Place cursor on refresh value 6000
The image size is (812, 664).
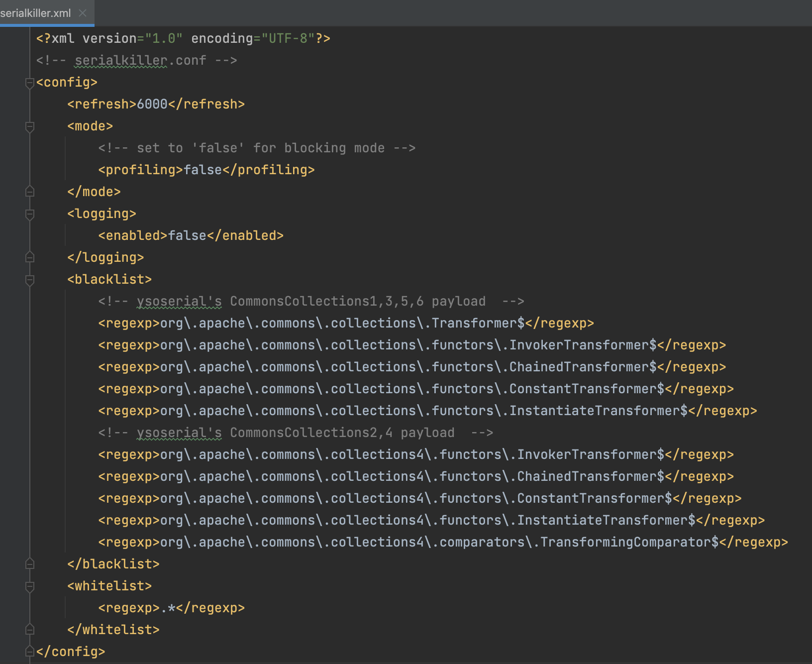pyautogui.click(x=152, y=104)
